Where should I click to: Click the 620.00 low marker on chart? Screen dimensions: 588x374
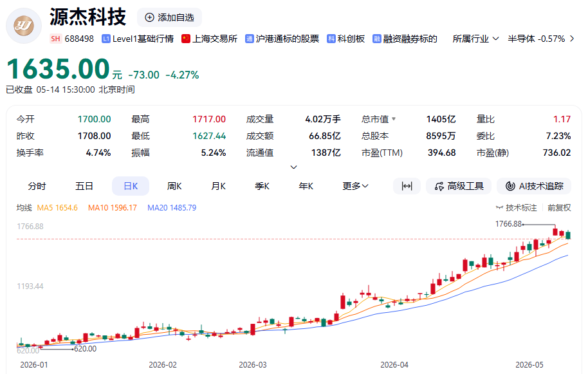click(x=85, y=349)
